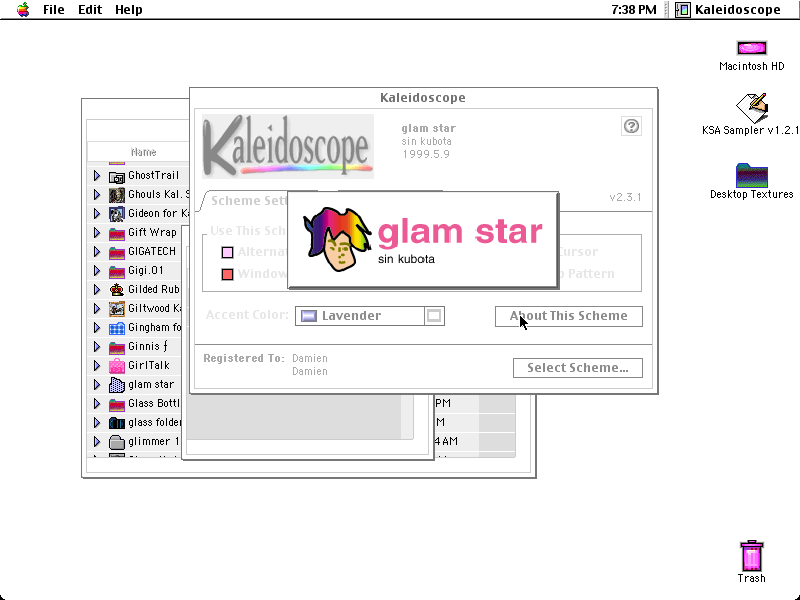Image resolution: width=800 pixels, height=600 pixels.
Task: Expand the Giltwood row
Action: coord(97,309)
